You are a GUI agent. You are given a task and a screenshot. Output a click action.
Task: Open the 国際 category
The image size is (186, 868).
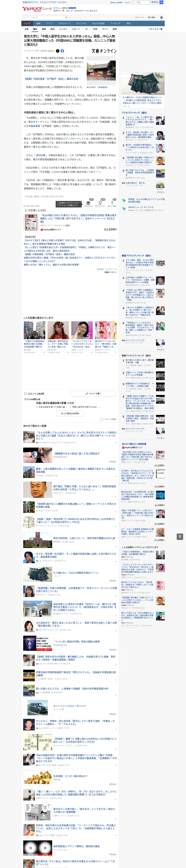point(44,29)
